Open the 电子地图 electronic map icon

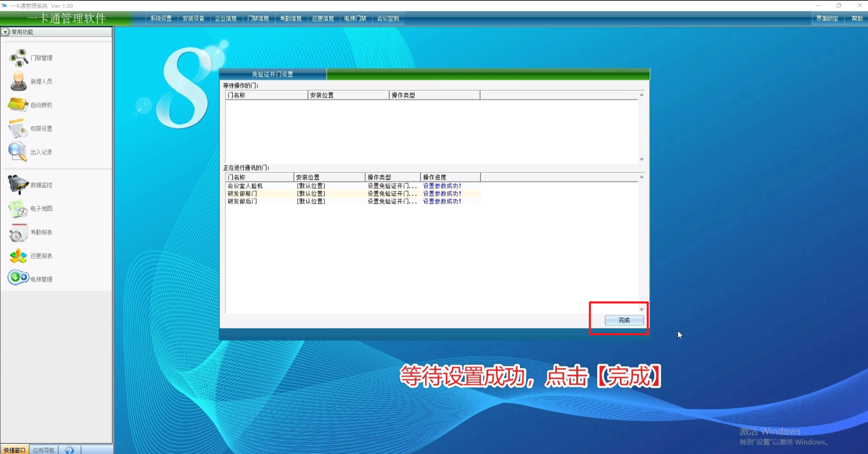coord(18,208)
